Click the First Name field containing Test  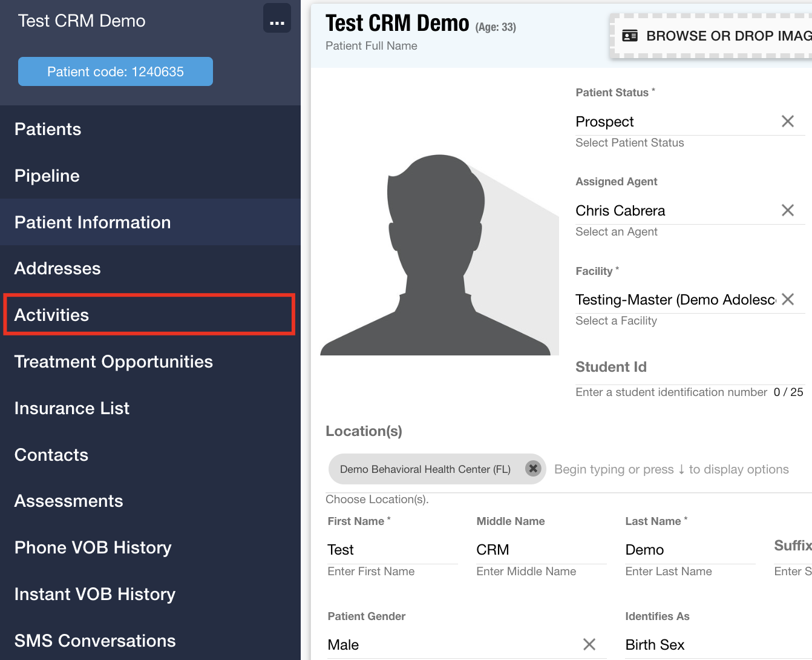pyautogui.click(x=393, y=550)
